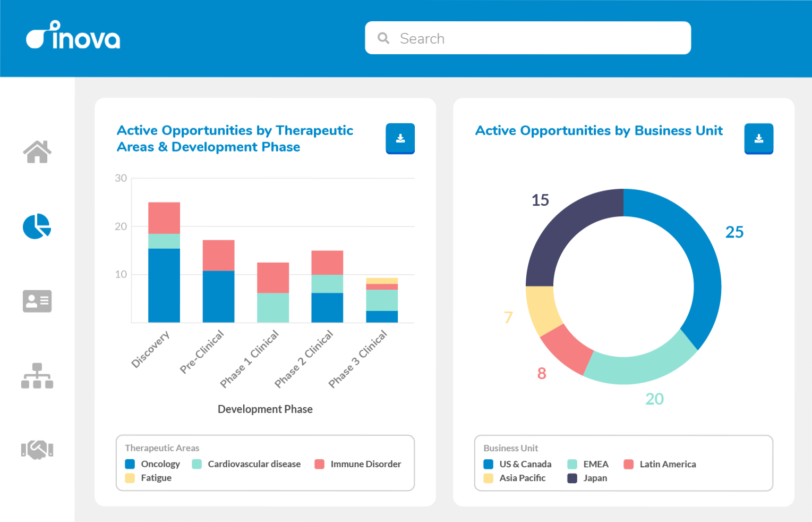Click the Pre-Clinical stacked bar

tap(218, 281)
